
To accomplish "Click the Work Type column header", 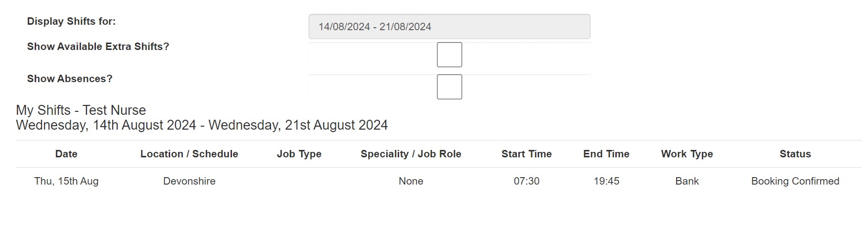I will [x=687, y=154].
